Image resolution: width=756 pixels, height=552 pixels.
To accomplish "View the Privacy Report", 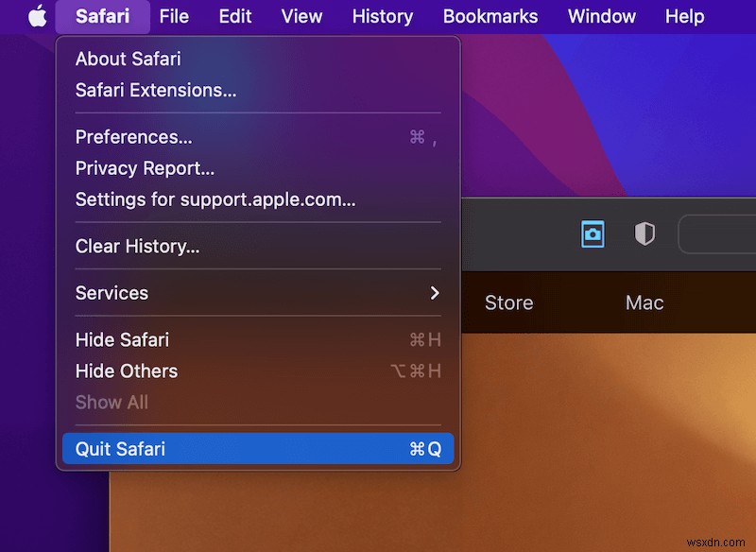I will pyautogui.click(x=145, y=168).
